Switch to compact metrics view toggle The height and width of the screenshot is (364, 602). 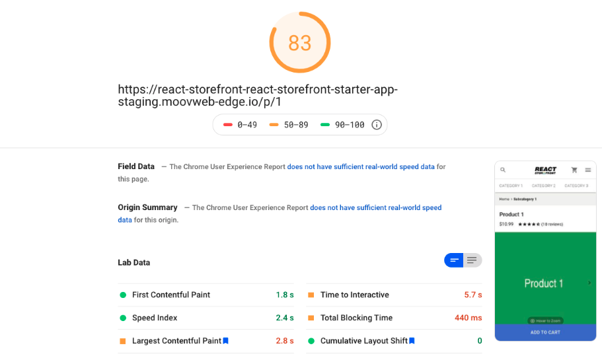click(x=454, y=260)
